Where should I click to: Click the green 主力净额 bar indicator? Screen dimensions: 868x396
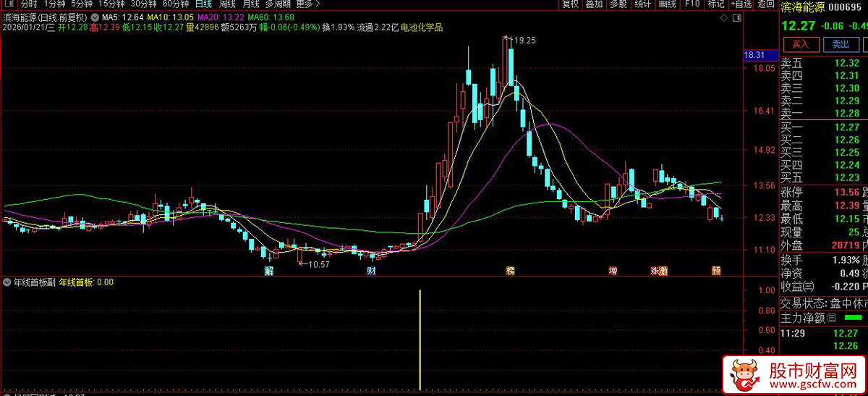854,318
